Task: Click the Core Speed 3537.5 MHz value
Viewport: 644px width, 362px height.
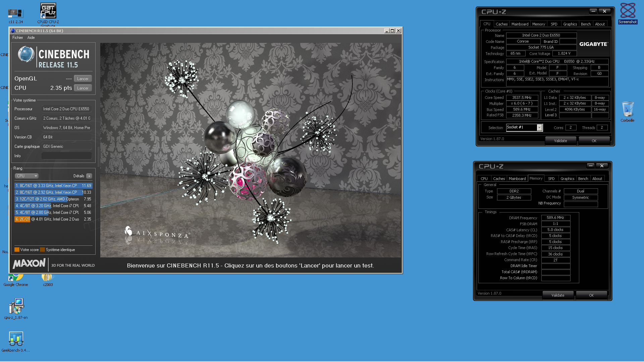Action: tap(522, 98)
